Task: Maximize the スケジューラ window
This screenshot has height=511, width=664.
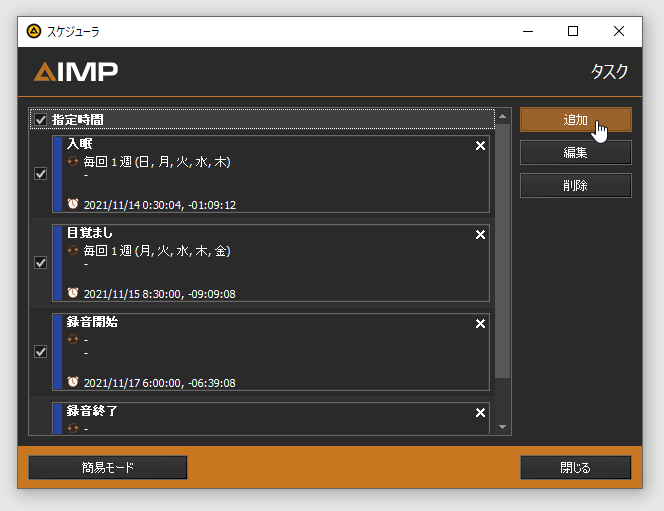Action: click(x=573, y=31)
